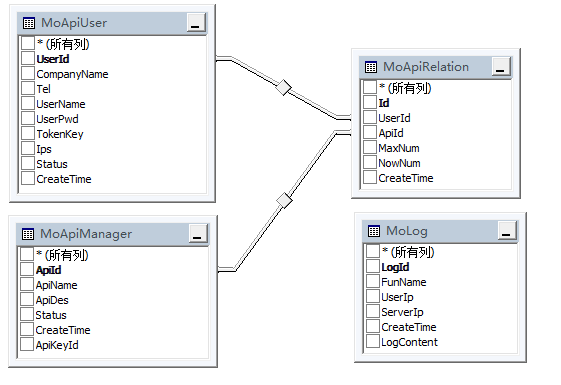Tick the LogId column checkbox

372,266
